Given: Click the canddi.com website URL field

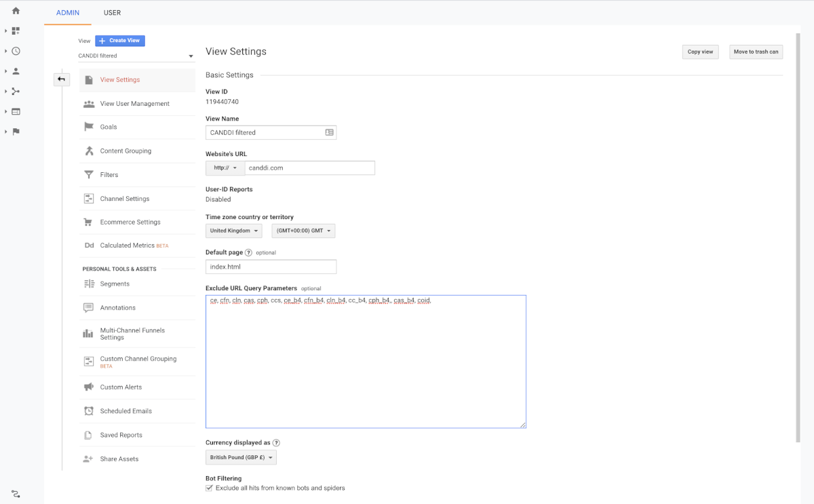Looking at the screenshot, I should pyautogui.click(x=309, y=168).
